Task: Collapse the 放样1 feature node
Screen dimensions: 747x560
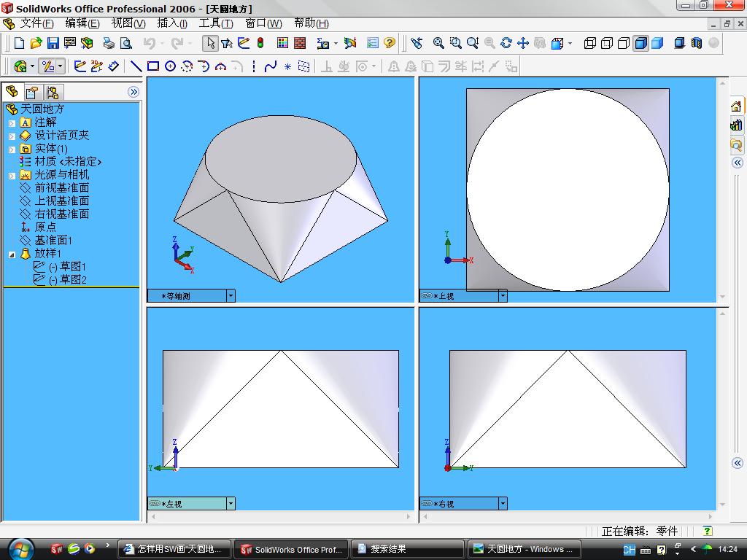Action: (12, 254)
